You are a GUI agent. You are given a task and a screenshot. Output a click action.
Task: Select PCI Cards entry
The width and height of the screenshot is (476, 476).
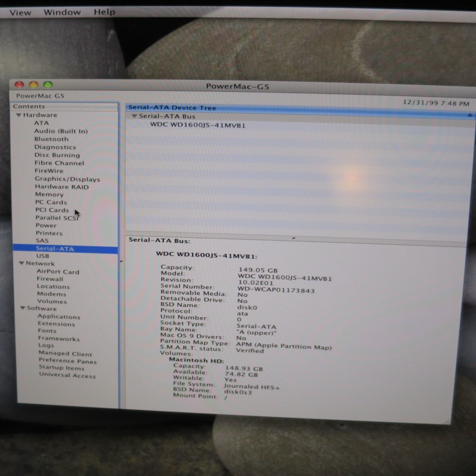[x=52, y=210]
